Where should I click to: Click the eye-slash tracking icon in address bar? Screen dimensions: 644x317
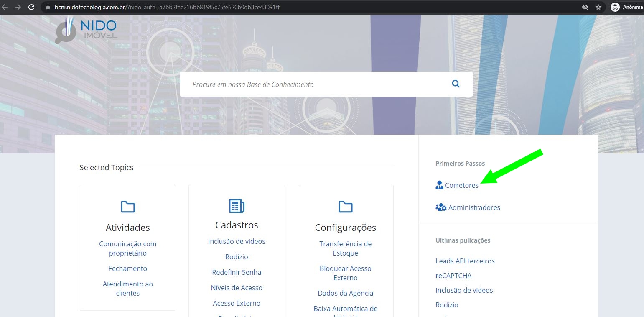(585, 7)
